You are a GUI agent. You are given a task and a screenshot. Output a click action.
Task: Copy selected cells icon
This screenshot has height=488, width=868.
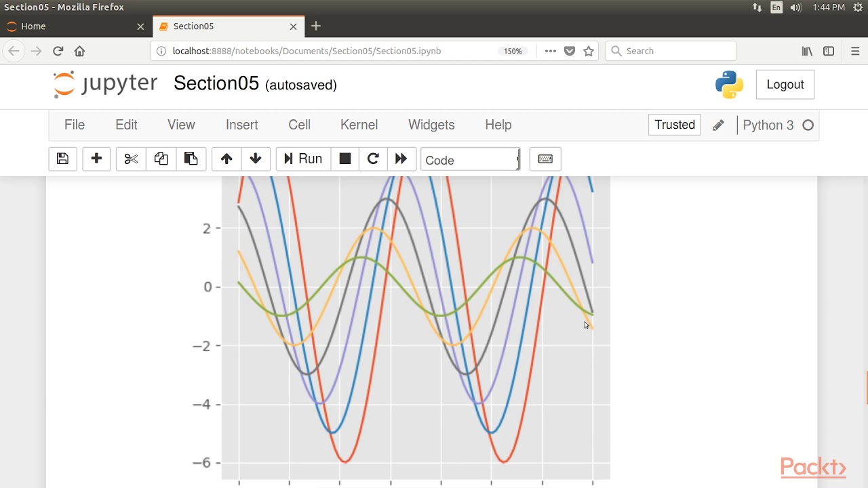click(x=161, y=159)
